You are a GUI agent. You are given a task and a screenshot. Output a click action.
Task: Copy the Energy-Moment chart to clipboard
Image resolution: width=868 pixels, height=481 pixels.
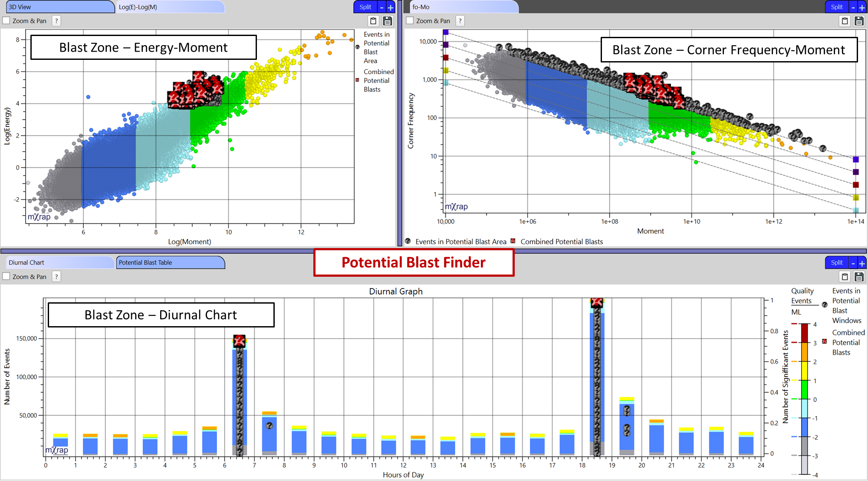373,21
